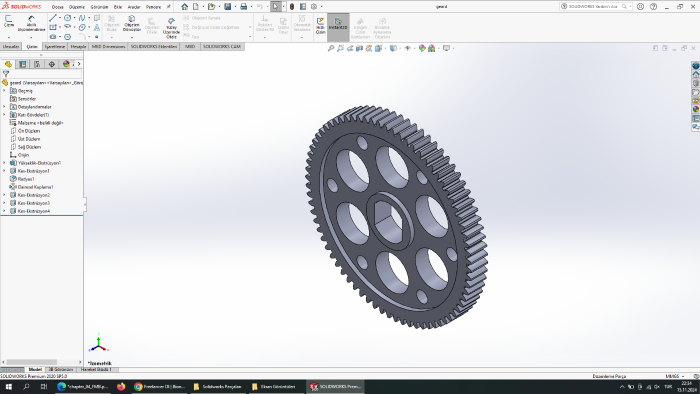700x394 pixels.
Task: Open the Design Library icon in the task pane
Action: point(696,83)
